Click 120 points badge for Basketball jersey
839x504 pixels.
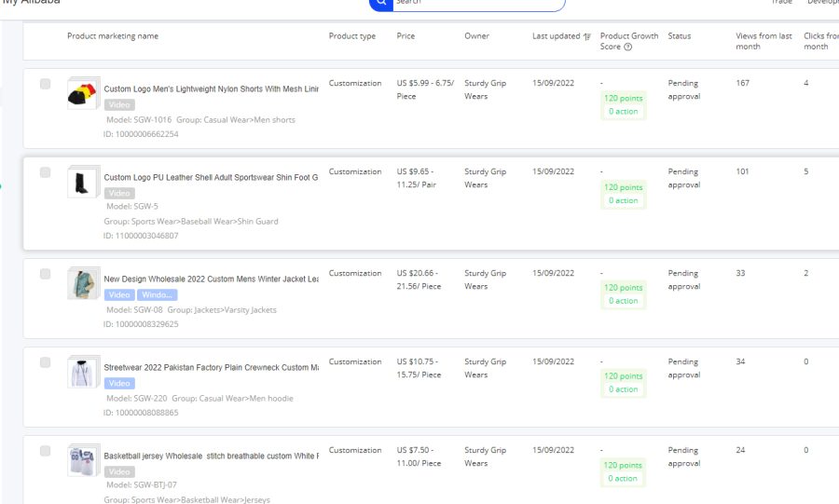624,465
